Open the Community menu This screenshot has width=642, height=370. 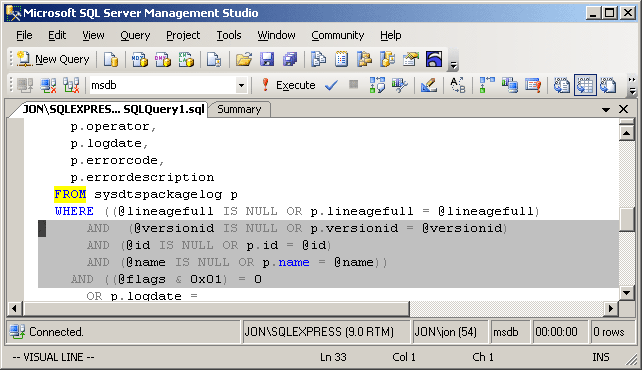coord(338,36)
